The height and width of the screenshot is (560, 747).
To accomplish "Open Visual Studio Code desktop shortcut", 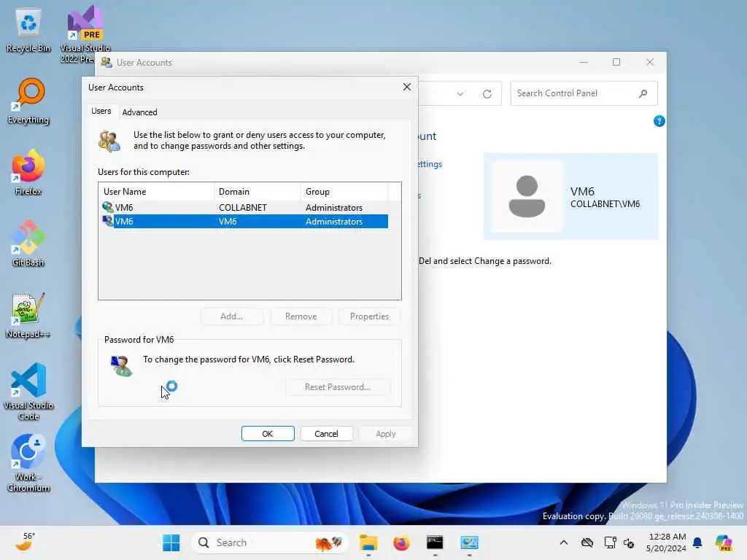I will coord(28,392).
